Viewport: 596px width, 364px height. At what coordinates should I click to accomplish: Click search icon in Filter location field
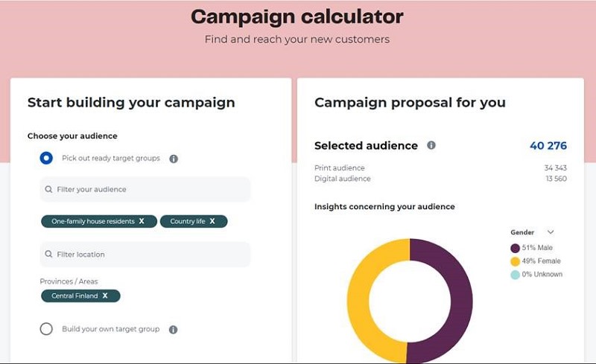click(x=48, y=254)
